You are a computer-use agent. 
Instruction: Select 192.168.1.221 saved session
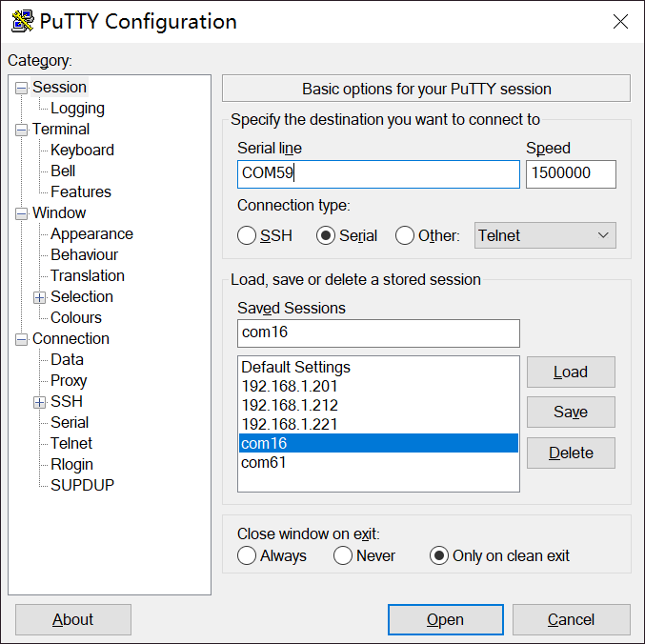coord(378,424)
